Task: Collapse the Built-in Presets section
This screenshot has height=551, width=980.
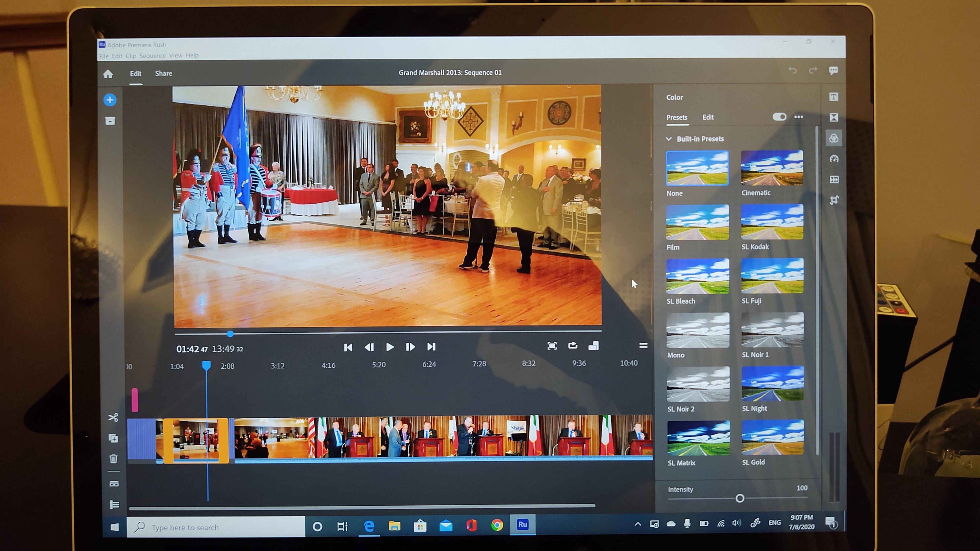Action: pos(668,139)
